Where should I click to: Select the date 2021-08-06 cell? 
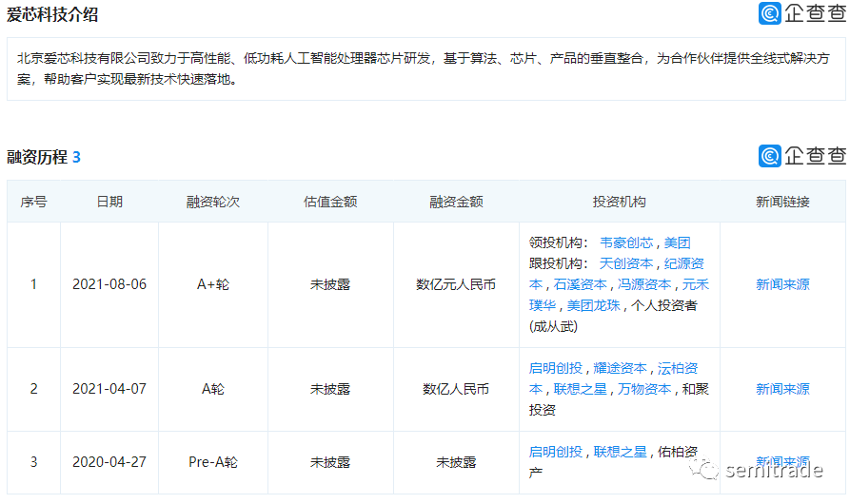109,284
